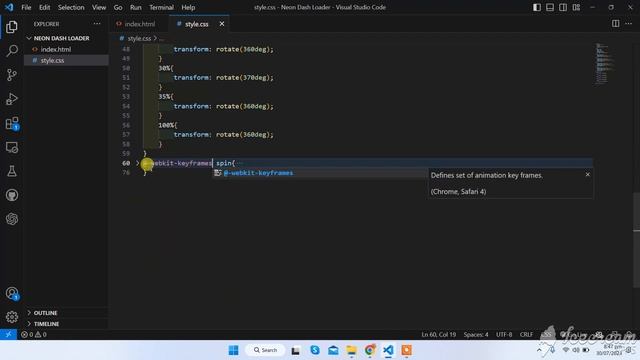This screenshot has height=360, width=640.
Task: Show hidden system tray icons chevron
Action: pyautogui.click(x=539, y=350)
